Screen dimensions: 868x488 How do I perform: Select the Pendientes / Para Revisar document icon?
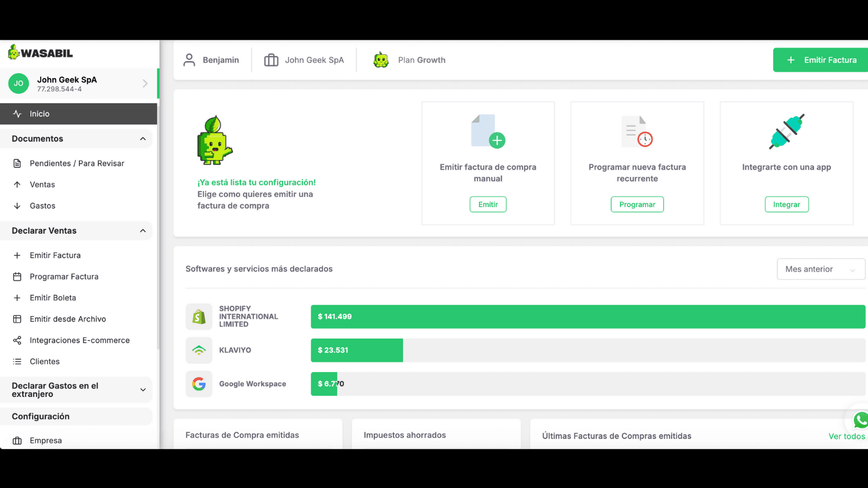coord(17,163)
